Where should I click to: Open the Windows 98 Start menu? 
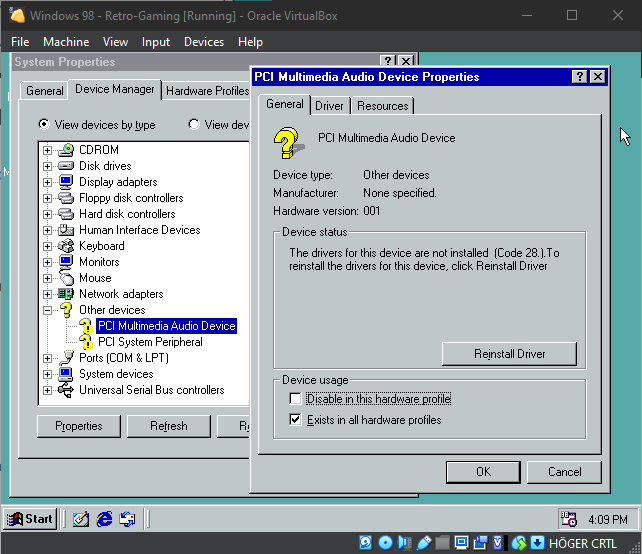[30, 519]
